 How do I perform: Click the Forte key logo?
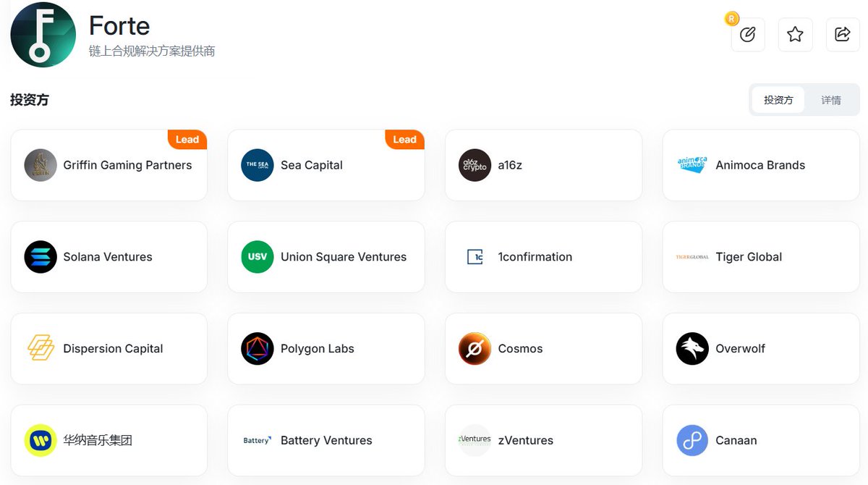tap(43, 35)
